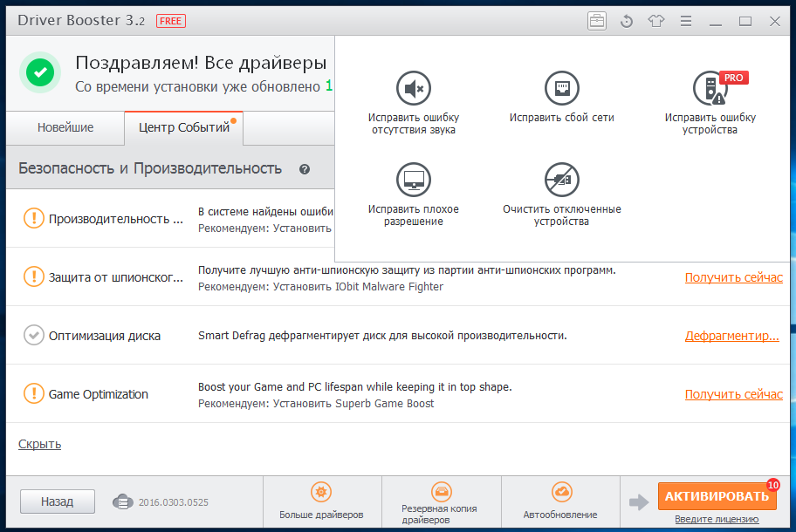Click the green checkmark status icon
The width and height of the screenshot is (796, 532).
(x=40, y=72)
